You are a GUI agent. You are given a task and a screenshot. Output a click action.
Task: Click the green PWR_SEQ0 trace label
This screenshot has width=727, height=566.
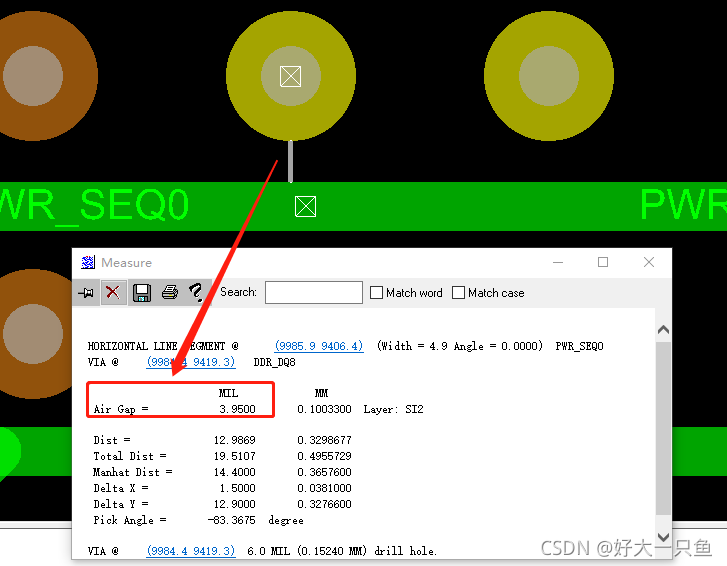(x=95, y=205)
